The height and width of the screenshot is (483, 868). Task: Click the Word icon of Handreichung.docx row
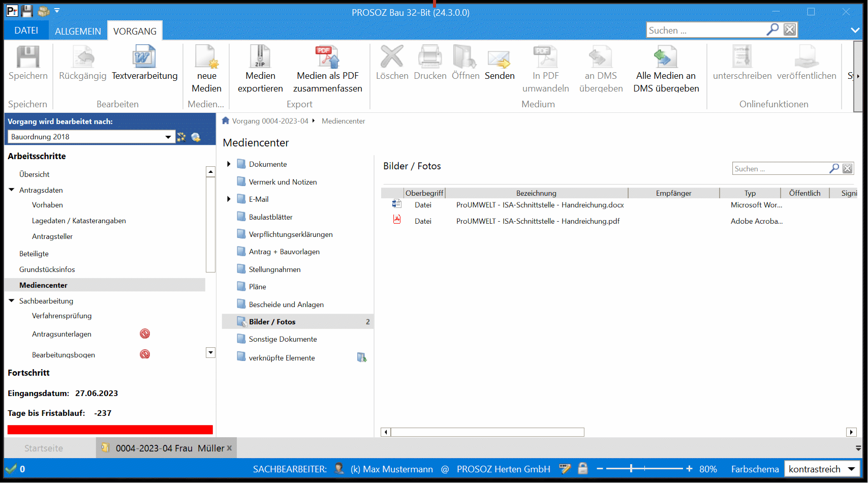397,204
